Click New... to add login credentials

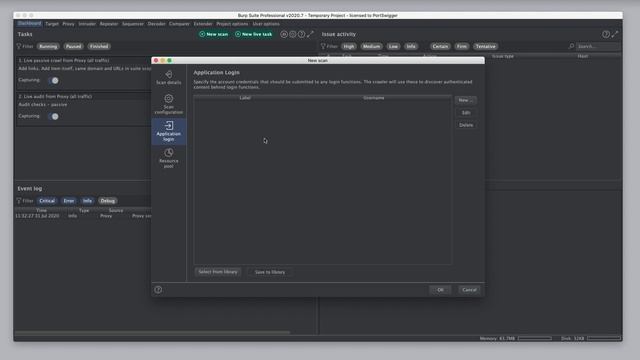pos(466,100)
